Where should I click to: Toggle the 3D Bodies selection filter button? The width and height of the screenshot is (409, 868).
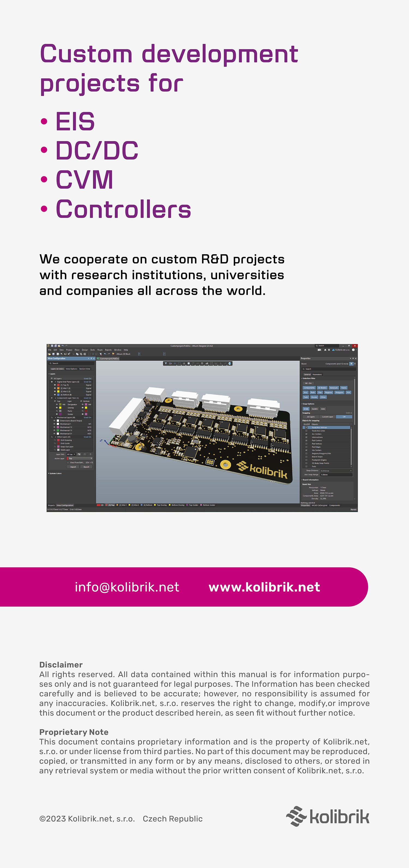coord(322,388)
